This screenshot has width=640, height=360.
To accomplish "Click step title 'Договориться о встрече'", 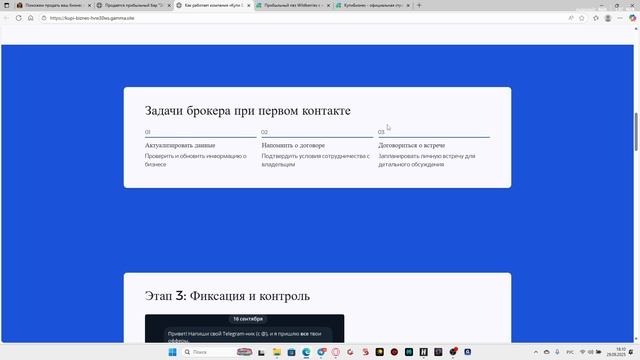I will click(411, 145).
